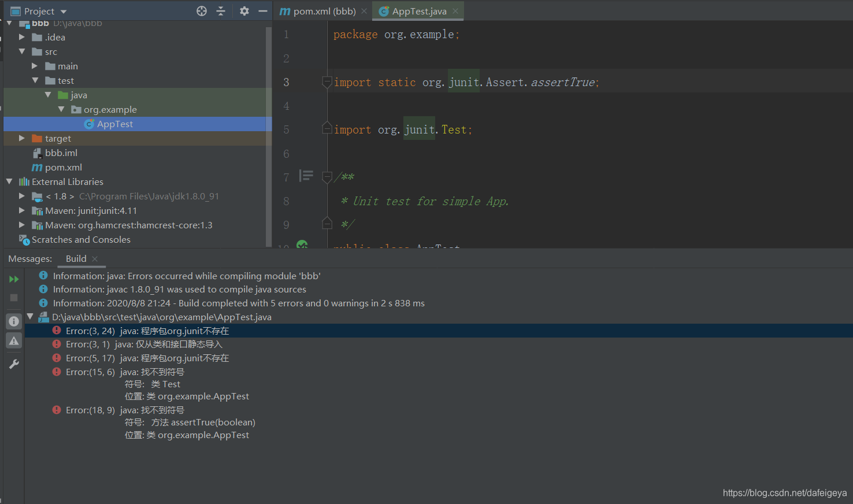Viewport: 853px width, 504px height.
Task: Click the package org.example code line
Action: point(396,34)
